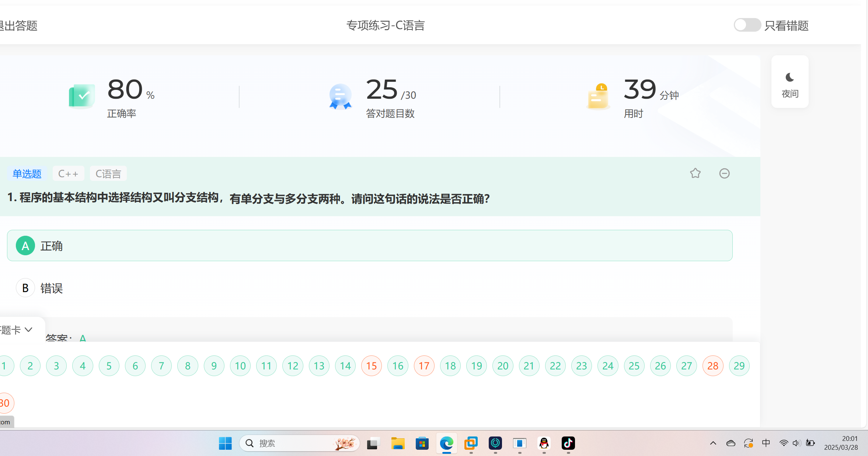Open the speaker volume control
The height and width of the screenshot is (456, 868).
796,443
